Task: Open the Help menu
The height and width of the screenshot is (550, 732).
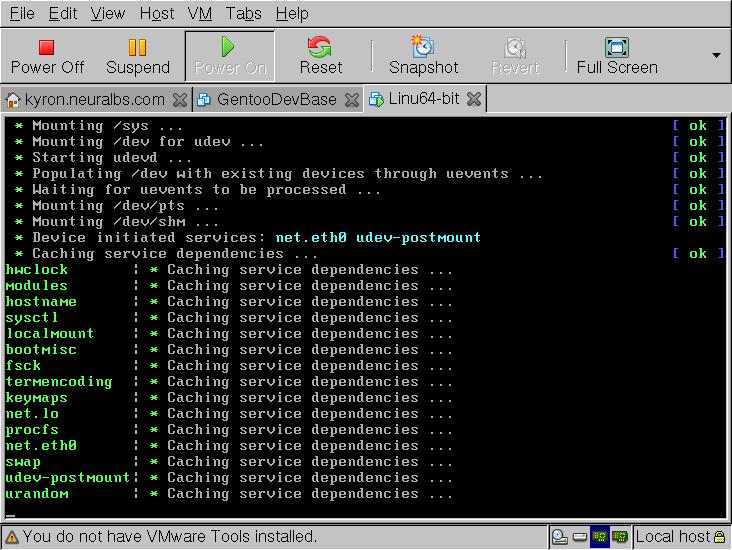Action: [292, 13]
